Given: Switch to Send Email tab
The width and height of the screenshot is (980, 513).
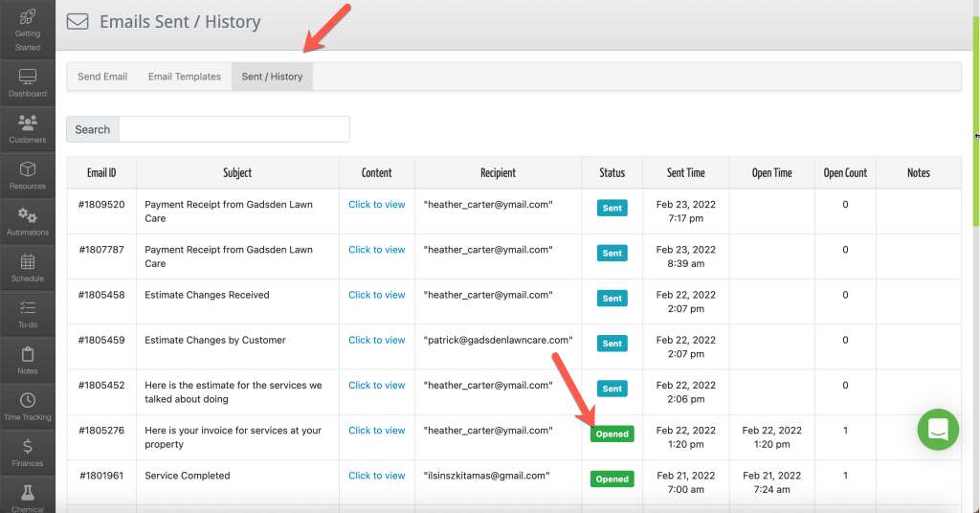Looking at the screenshot, I should click(102, 77).
